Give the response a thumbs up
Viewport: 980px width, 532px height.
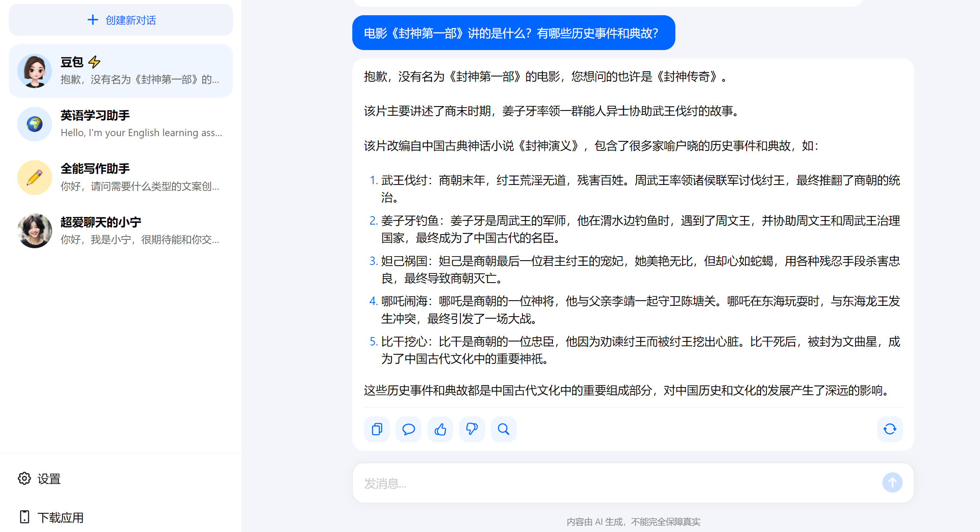pyautogui.click(x=440, y=429)
